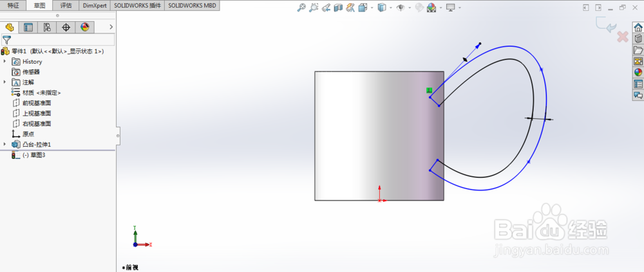The image size is (644, 272).
Task: Select the 右视基准面 plane
Action: (32, 123)
